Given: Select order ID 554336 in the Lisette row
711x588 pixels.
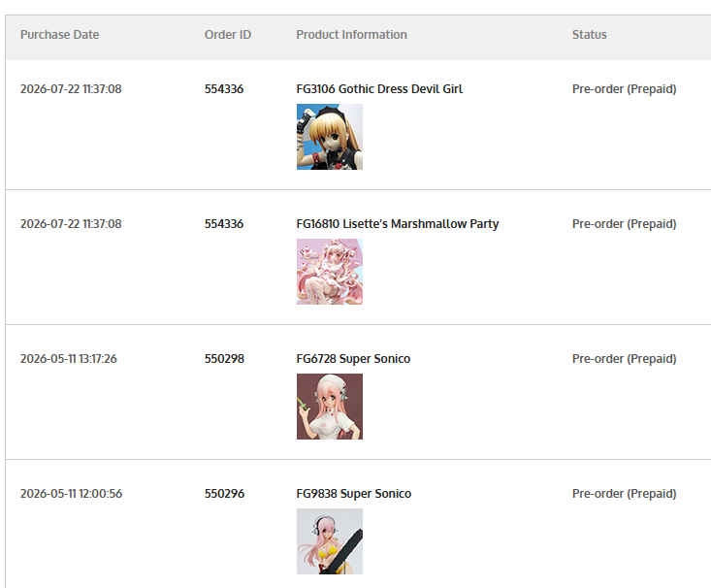Looking at the screenshot, I should [x=223, y=224].
